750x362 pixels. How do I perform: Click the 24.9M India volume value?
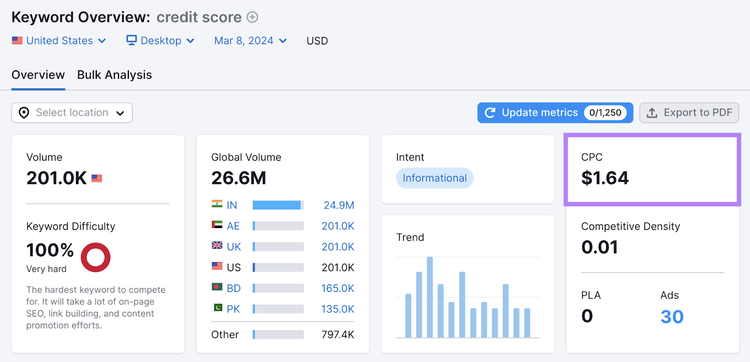(x=339, y=206)
